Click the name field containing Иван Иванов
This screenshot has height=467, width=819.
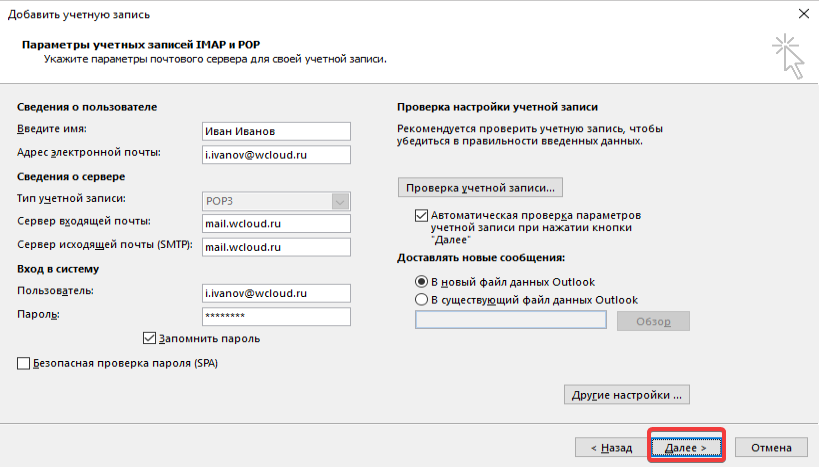[x=275, y=131]
